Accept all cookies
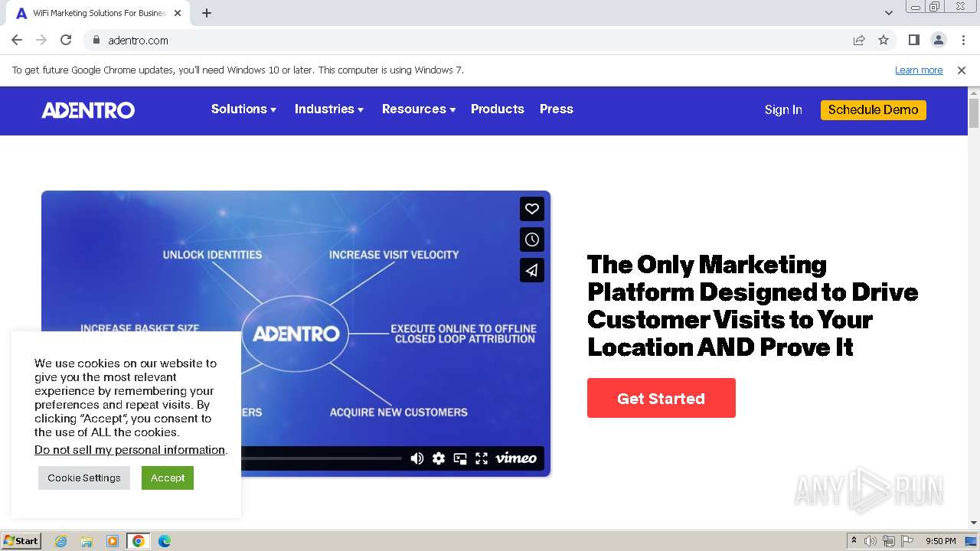This screenshot has width=980, height=551. [168, 478]
